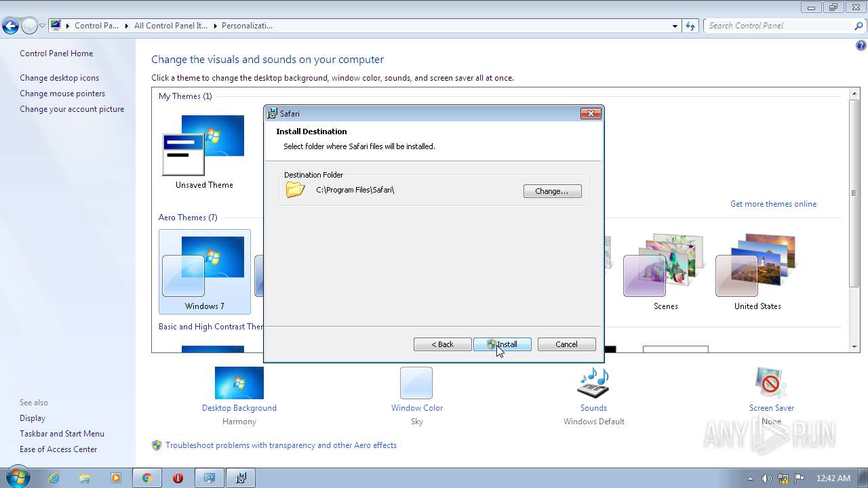Click the Action Center flag icon
This screenshot has height=488, width=868.
pos(799,479)
